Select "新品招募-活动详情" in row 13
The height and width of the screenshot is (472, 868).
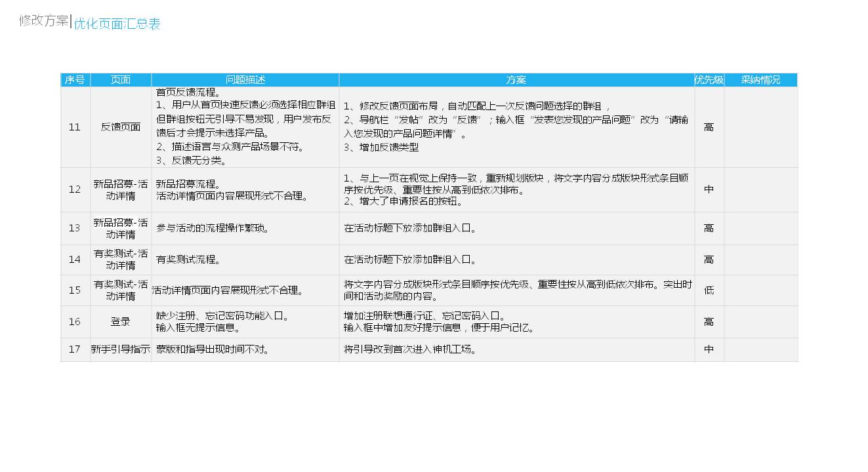pyautogui.click(x=121, y=228)
